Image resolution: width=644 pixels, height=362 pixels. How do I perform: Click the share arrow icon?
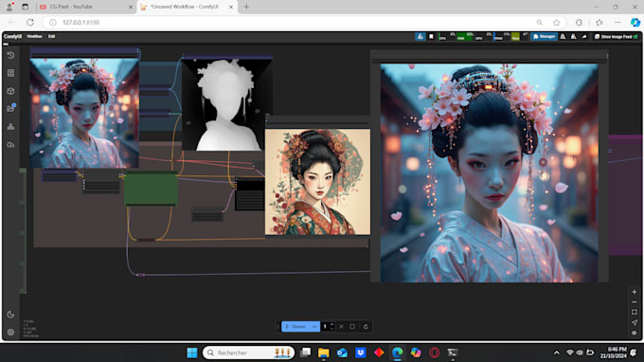click(x=584, y=37)
